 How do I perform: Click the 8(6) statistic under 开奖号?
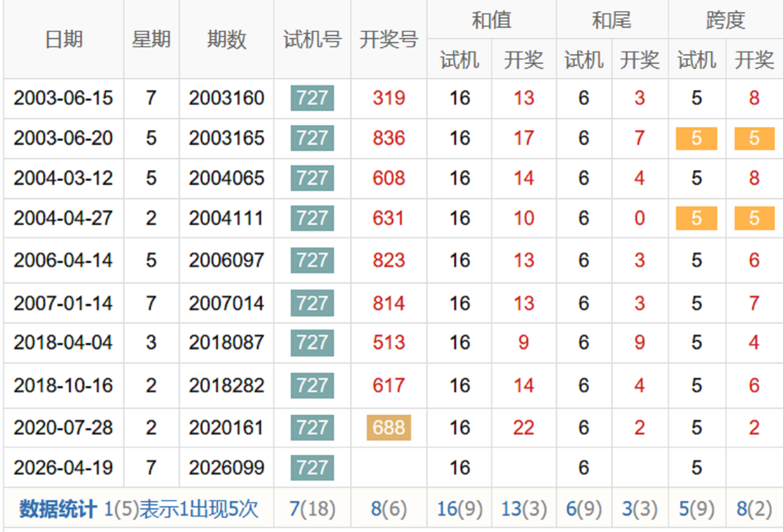pos(389,509)
